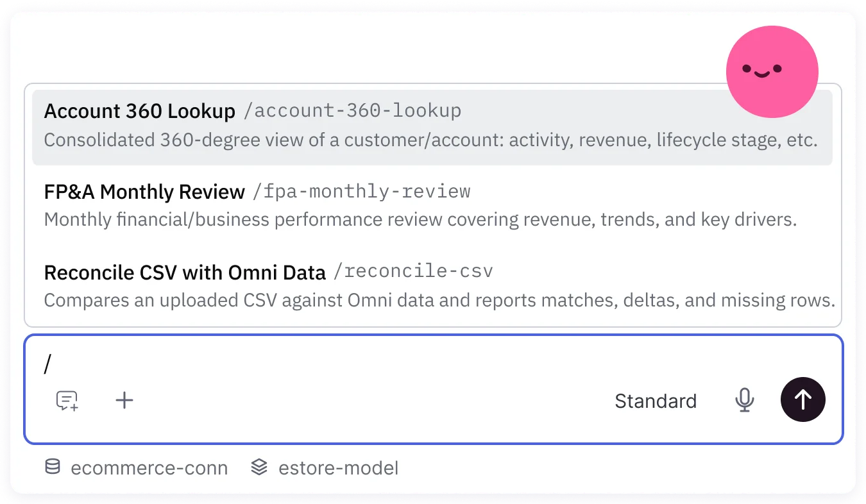
Task: Click the 'Consolidated 360-degree view' description text
Action: [431, 140]
